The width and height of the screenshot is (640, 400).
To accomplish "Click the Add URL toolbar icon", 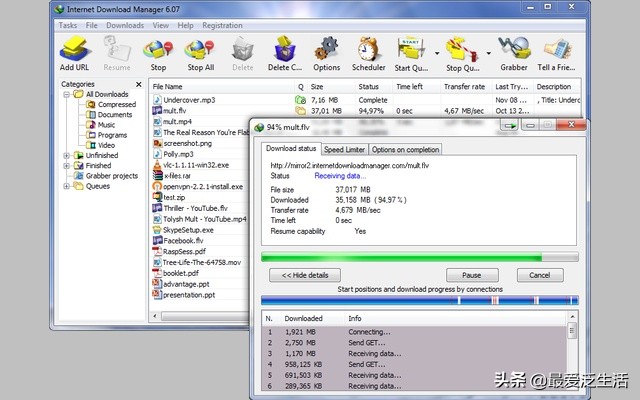I will (x=74, y=48).
